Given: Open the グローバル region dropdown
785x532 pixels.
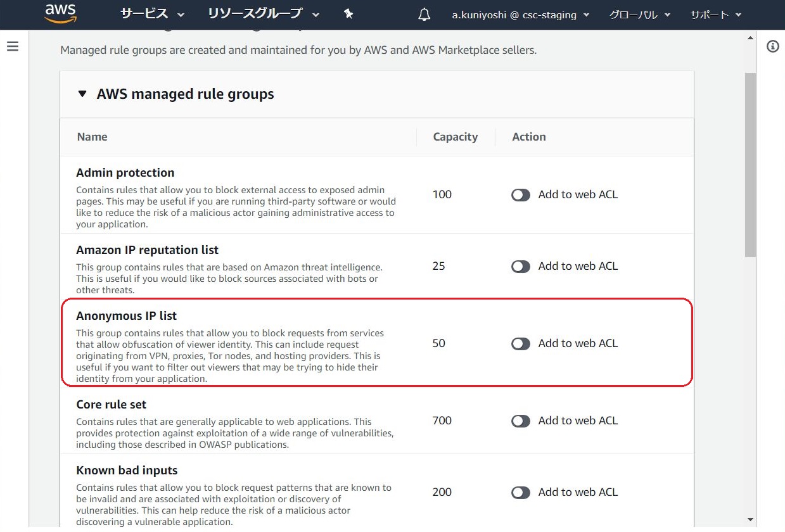Looking at the screenshot, I should pyautogui.click(x=639, y=15).
